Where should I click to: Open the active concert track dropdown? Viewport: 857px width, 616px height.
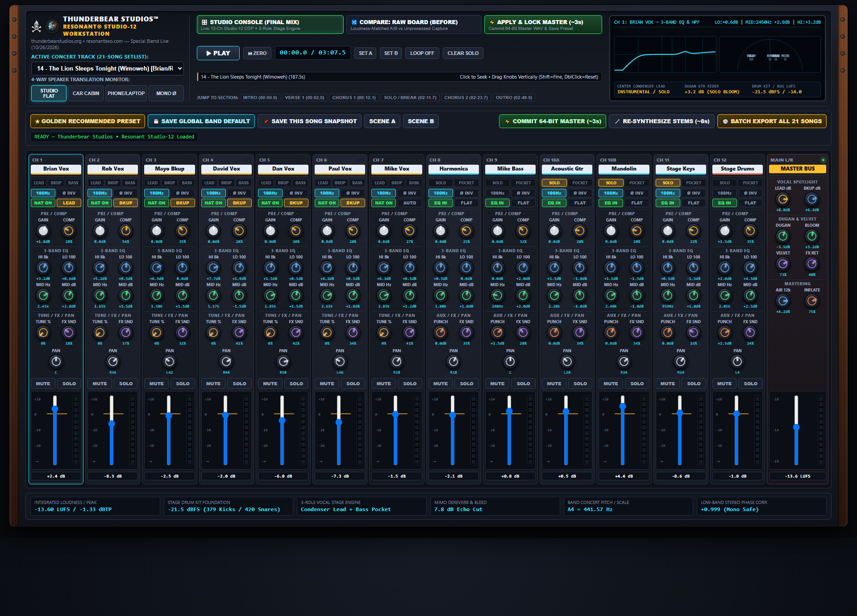point(108,68)
